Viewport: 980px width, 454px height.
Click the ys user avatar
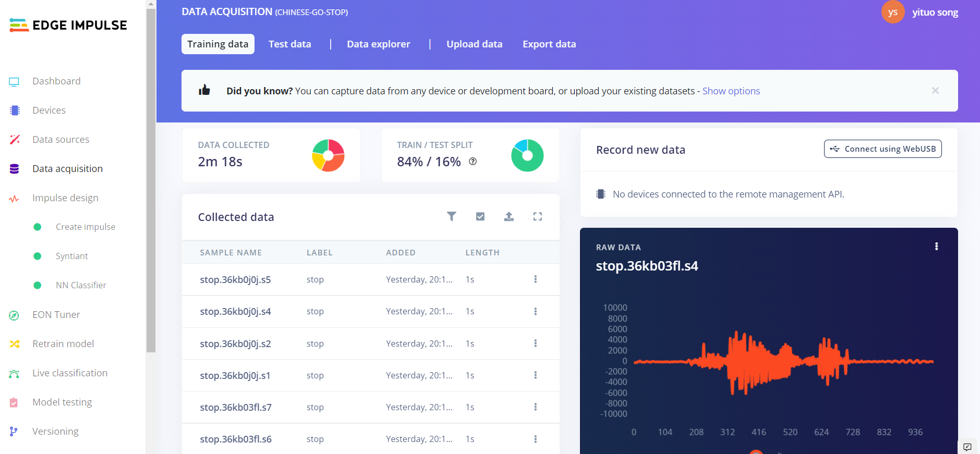(893, 12)
